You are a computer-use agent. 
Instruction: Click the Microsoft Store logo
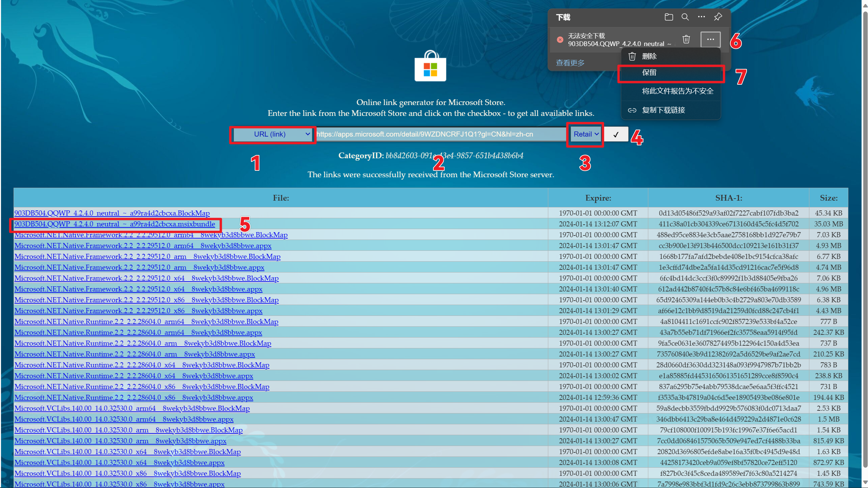tap(430, 67)
